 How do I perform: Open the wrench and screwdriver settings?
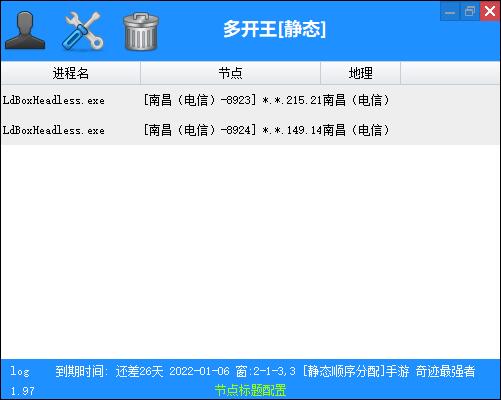point(83,31)
